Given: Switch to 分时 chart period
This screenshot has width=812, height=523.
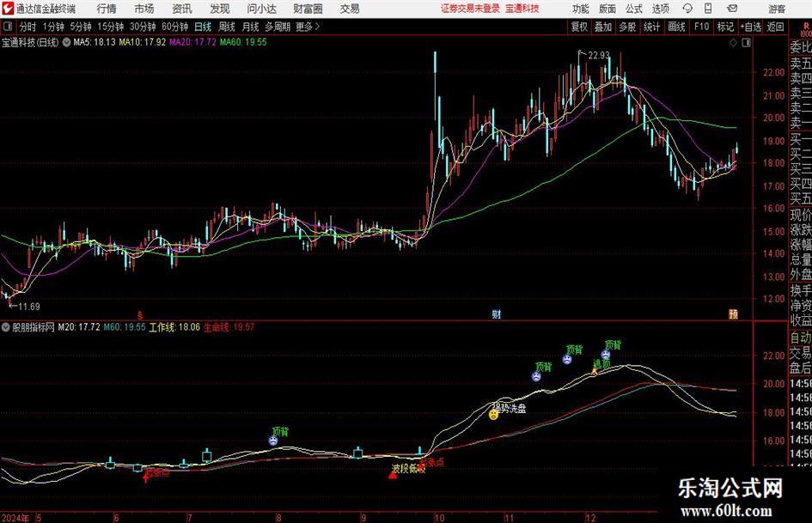Looking at the screenshot, I should click(27, 27).
